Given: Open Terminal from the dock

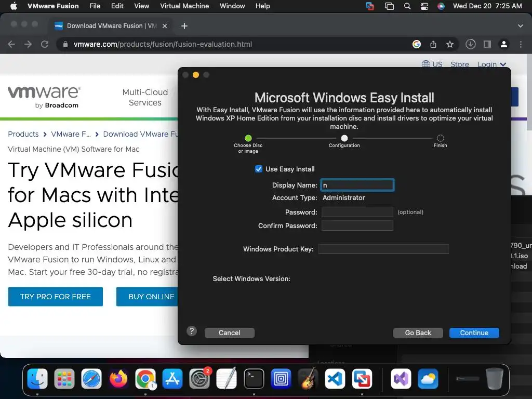Looking at the screenshot, I should click(x=254, y=379).
